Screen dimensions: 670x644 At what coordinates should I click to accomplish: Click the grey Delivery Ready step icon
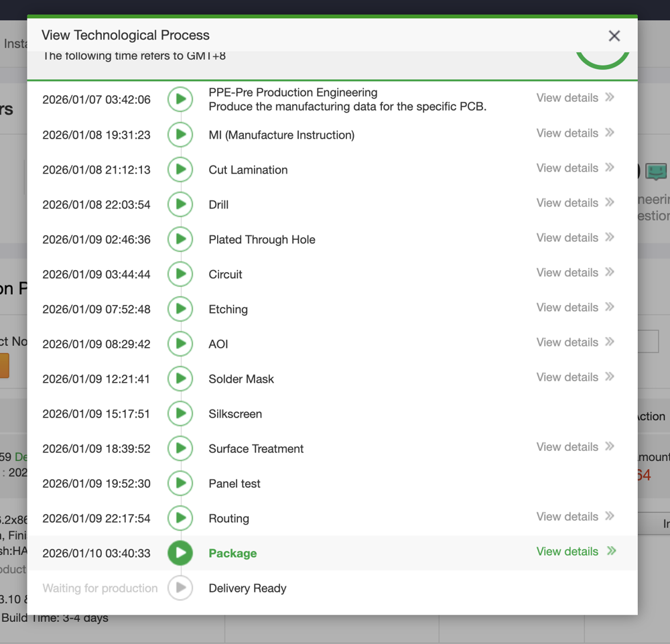coord(180,588)
